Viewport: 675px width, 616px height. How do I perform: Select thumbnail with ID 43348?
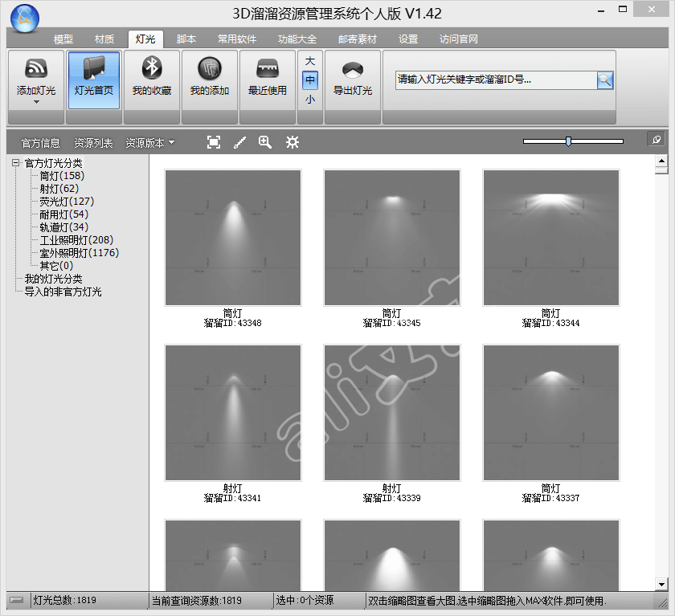pyautogui.click(x=233, y=238)
